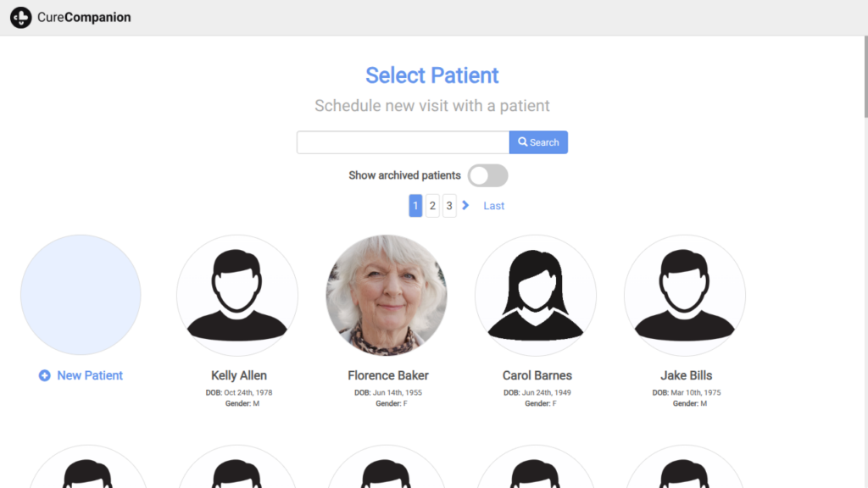
Task: Click in the patient search field
Action: 403,142
